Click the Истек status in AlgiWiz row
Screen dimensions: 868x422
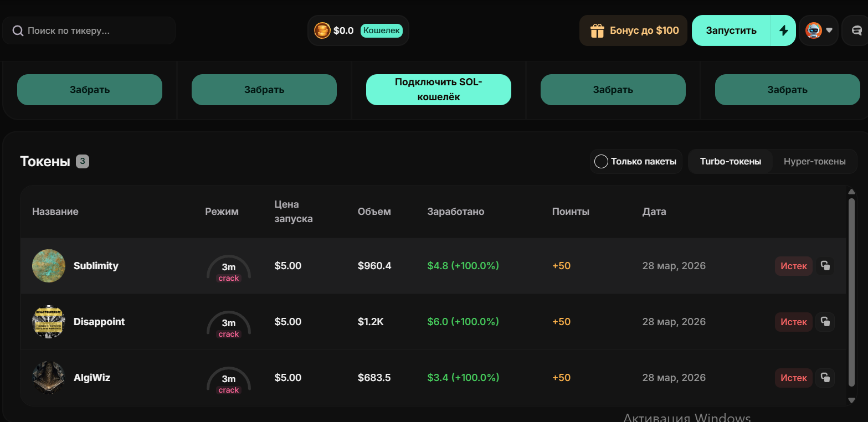pos(794,378)
